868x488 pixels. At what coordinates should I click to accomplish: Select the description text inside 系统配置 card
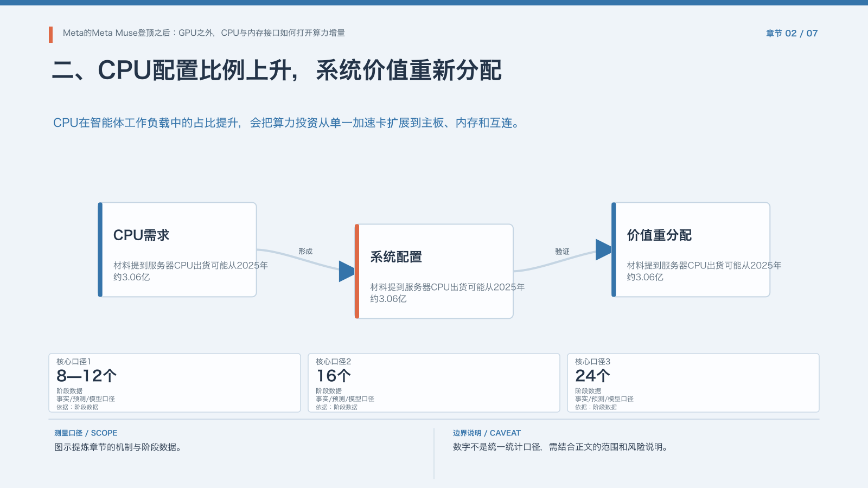447,293
